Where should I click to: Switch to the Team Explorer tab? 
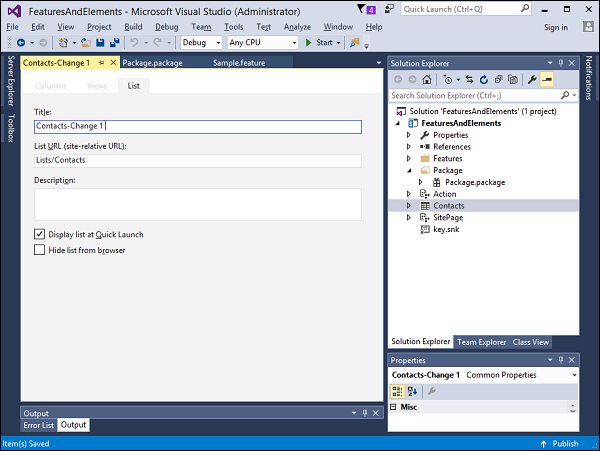click(x=481, y=342)
